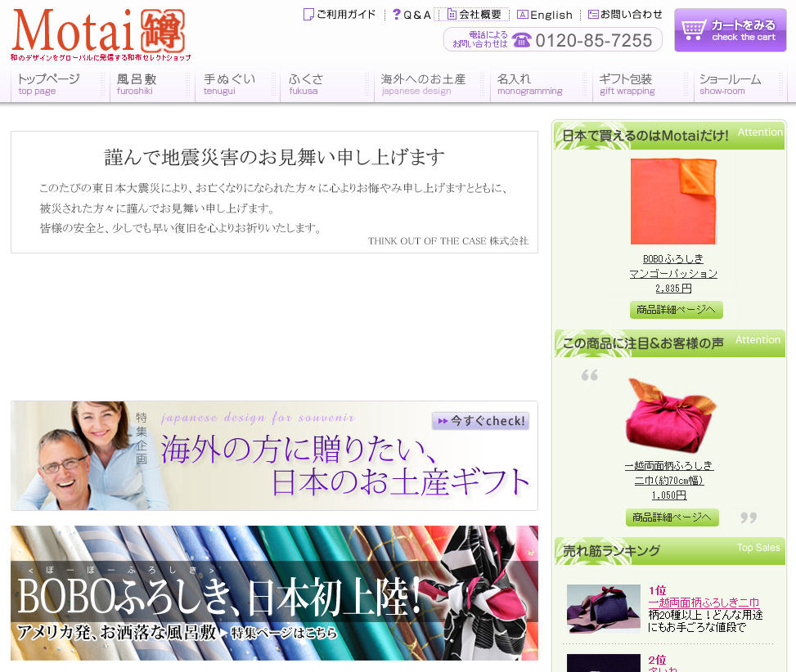Click the 会社概要 building icon
The image size is (796, 672).
452,14
